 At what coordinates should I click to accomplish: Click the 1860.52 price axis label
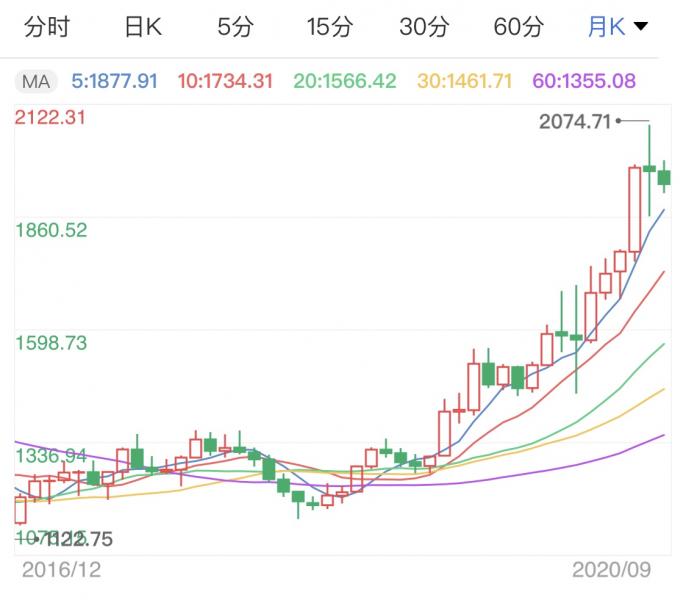pyautogui.click(x=51, y=230)
